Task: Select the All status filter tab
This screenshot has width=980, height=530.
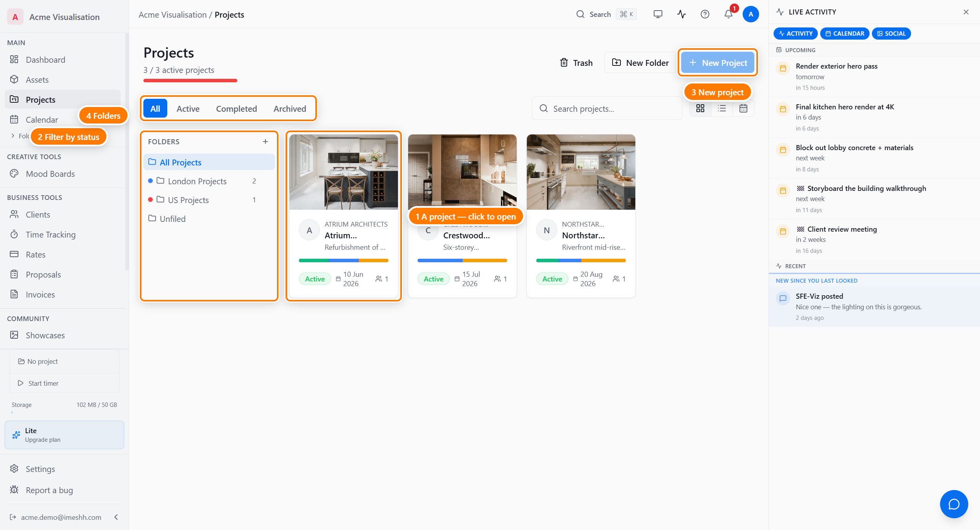Action: click(155, 109)
